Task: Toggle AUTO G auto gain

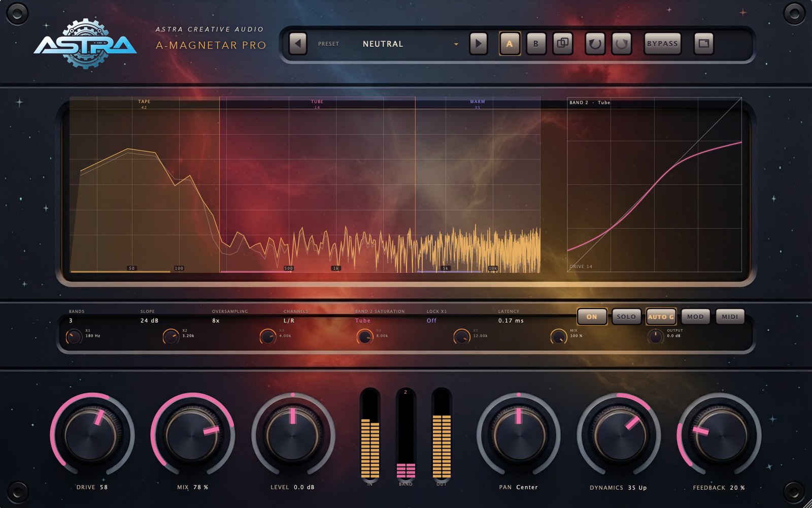Action: 661,316
